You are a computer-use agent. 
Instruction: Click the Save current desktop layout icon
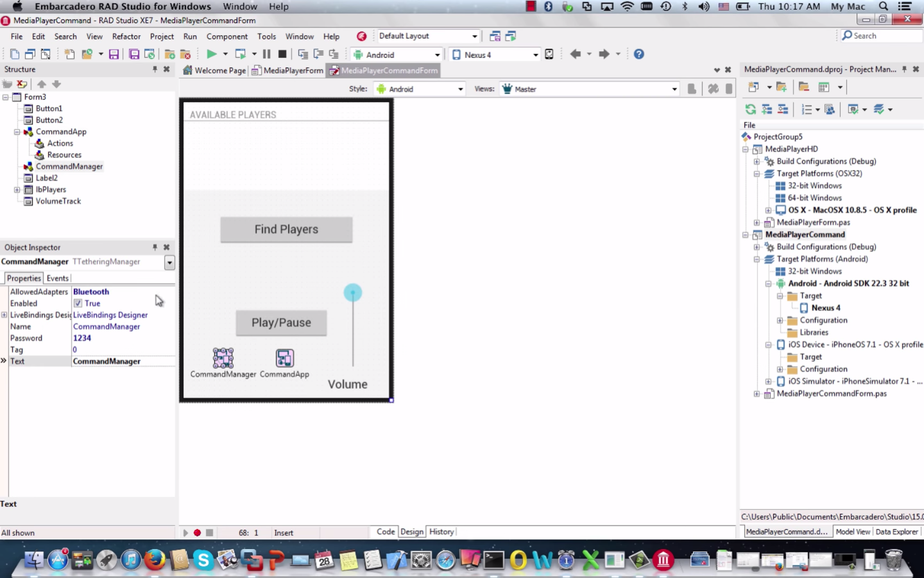tap(495, 37)
